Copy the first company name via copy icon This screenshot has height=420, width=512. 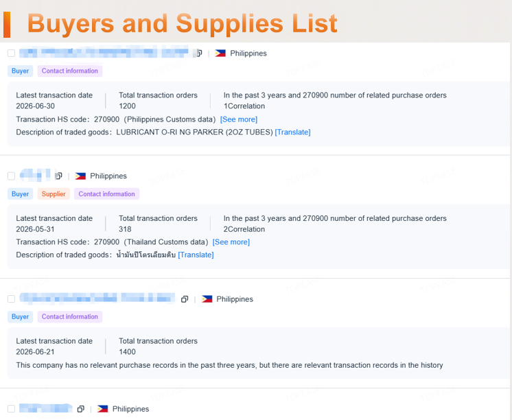click(x=199, y=54)
